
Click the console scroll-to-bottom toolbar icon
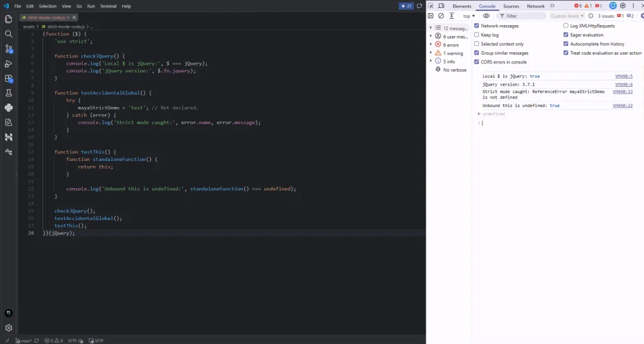pos(452,16)
